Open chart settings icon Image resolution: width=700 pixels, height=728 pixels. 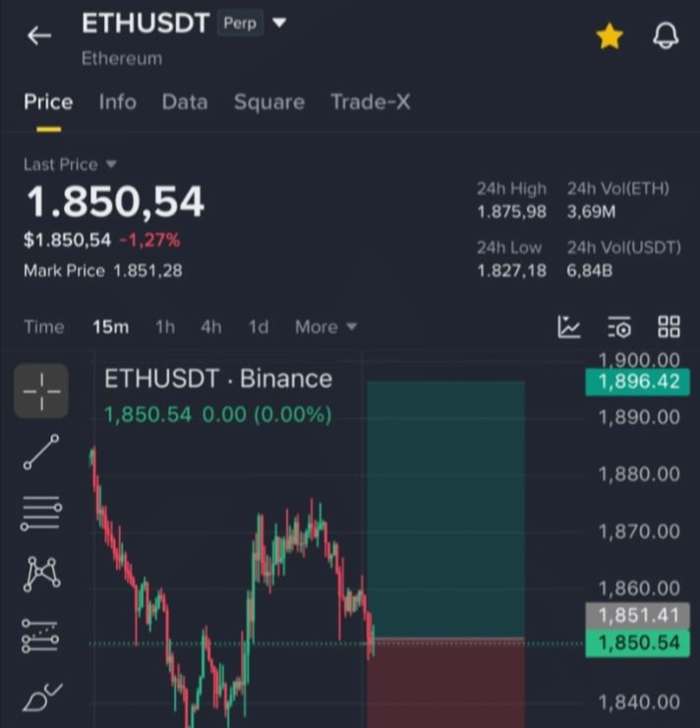619,327
